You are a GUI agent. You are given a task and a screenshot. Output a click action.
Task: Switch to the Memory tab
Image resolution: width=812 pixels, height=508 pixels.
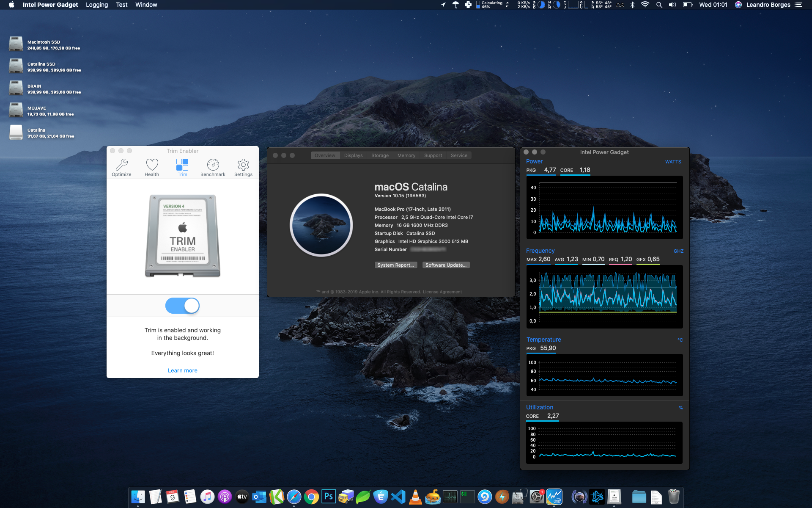tap(406, 155)
